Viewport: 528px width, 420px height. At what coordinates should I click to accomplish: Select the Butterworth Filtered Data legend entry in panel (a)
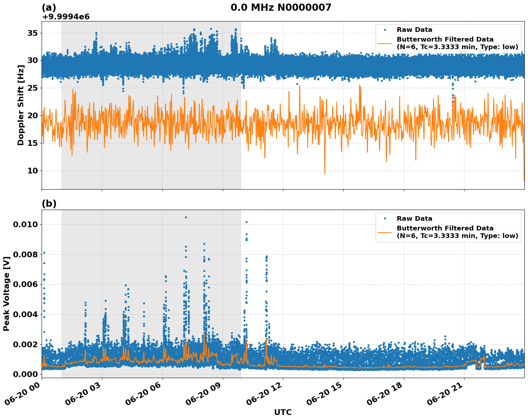[445, 39]
